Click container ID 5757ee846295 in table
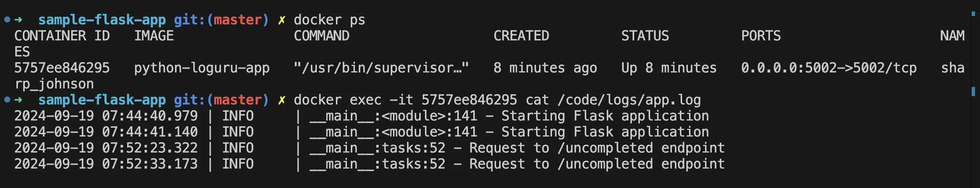The image size is (980, 188). tap(62, 68)
